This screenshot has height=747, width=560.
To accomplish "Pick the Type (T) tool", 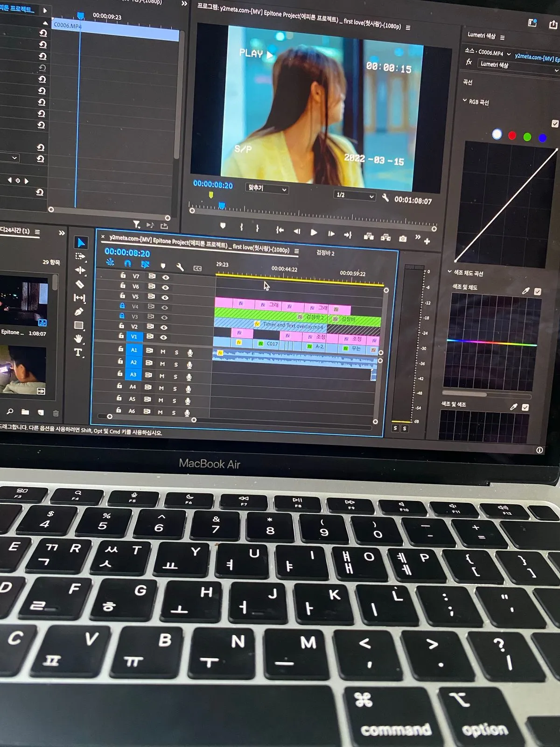I will click(x=78, y=352).
